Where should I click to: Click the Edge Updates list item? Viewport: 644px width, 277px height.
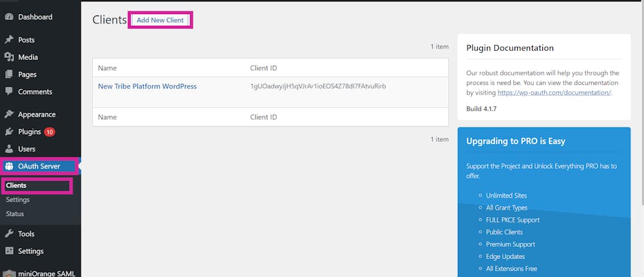pyautogui.click(x=506, y=256)
